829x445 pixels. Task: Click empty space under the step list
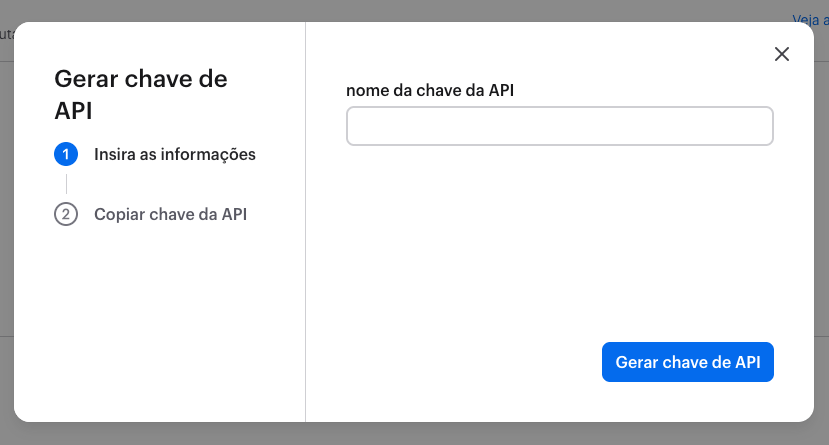pyautogui.click(x=160, y=320)
